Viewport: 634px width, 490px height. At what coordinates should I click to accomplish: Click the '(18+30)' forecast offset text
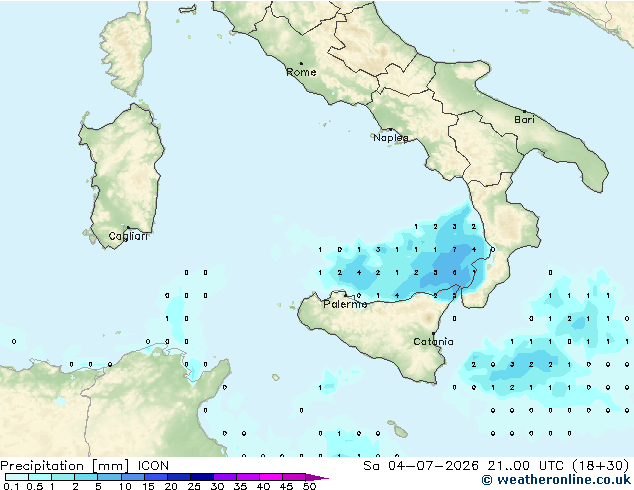[x=601, y=466]
